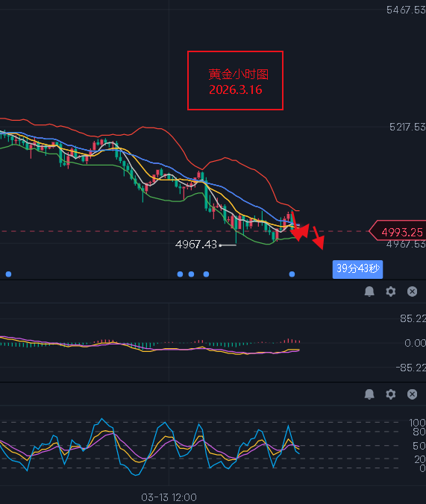Click the 85.22 MACD scale value
Image resolution: width=426 pixels, height=504 pixels.
pyautogui.click(x=413, y=318)
